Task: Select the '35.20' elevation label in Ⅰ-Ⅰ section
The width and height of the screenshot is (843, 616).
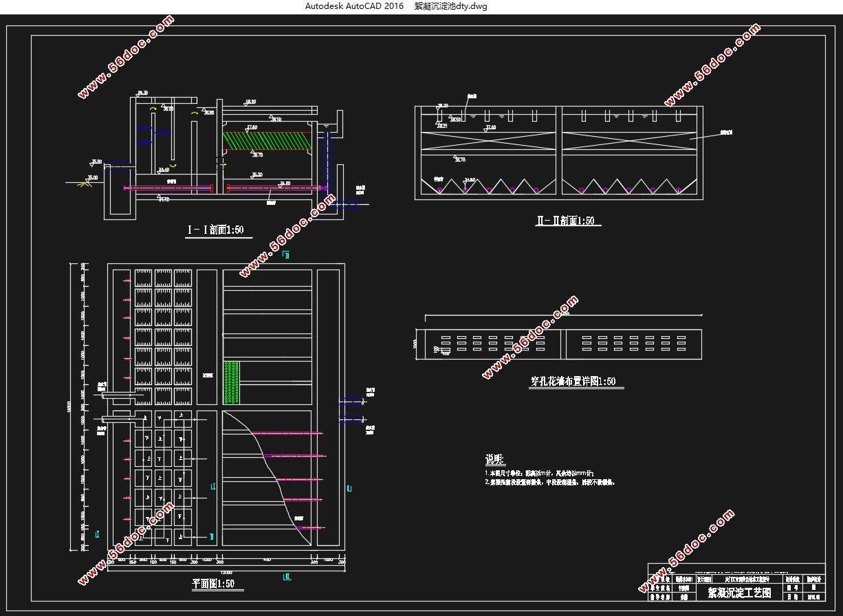Action: point(256,175)
